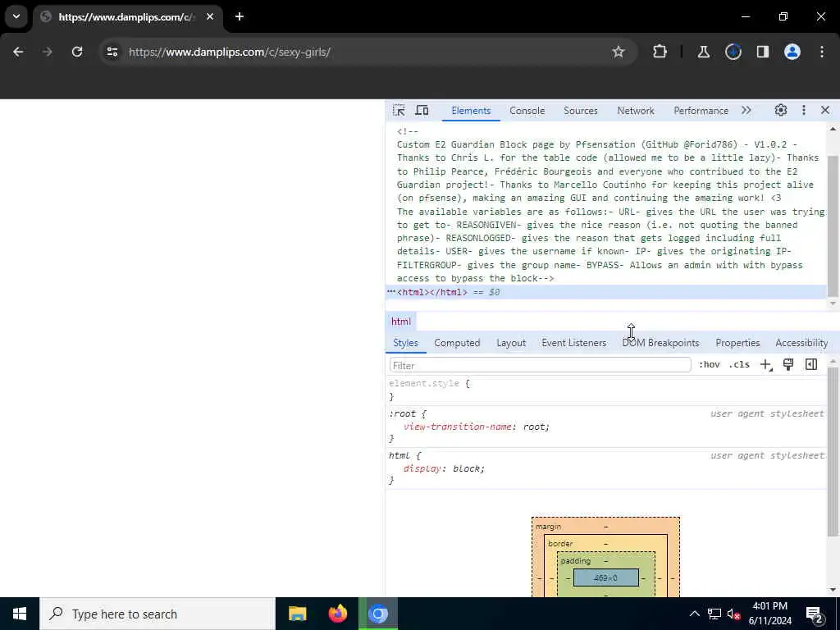
Task: Open Chrome Labs flask icon
Action: coord(703,52)
